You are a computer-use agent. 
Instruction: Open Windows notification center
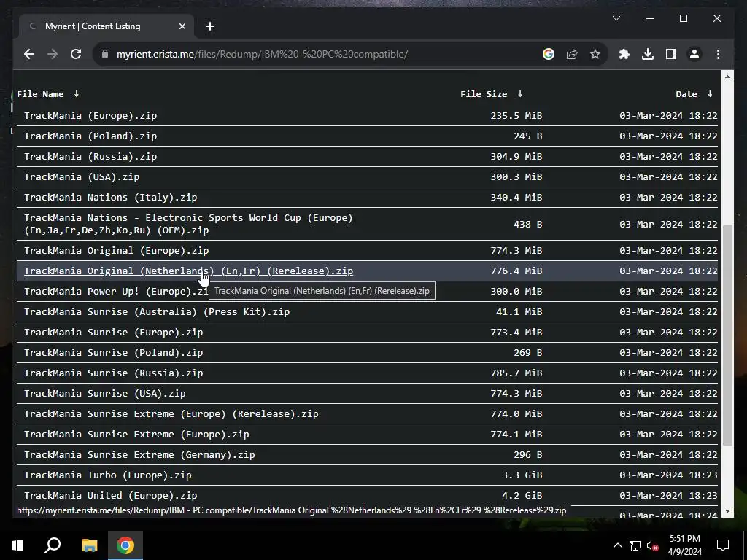coord(723,545)
